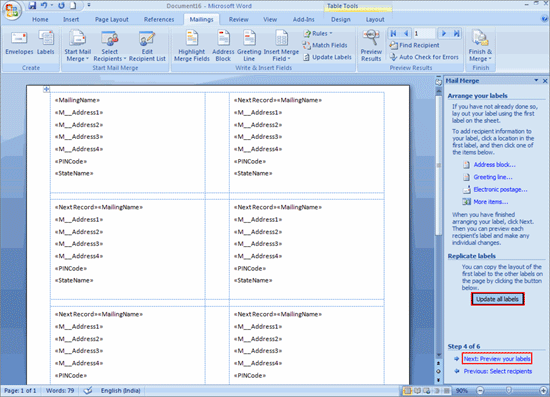Open Match Fields dialog

(x=325, y=45)
